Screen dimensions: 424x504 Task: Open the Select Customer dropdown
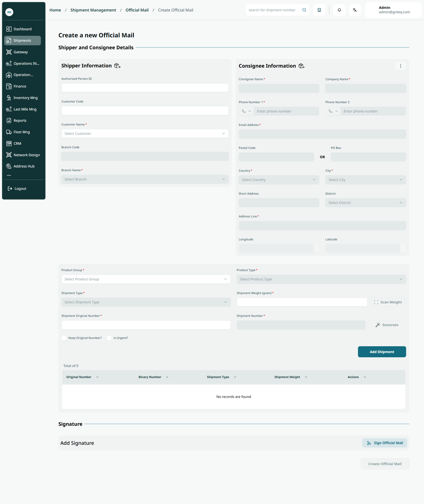coord(145,133)
